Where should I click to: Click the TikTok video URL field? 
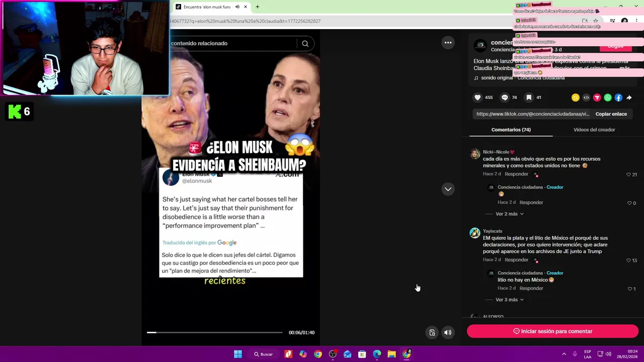pyautogui.click(x=532, y=114)
